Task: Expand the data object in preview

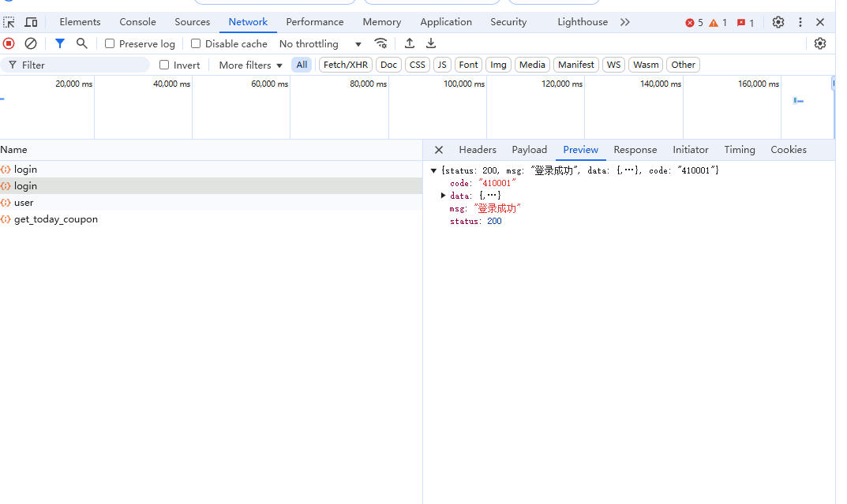Action: point(444,196)
